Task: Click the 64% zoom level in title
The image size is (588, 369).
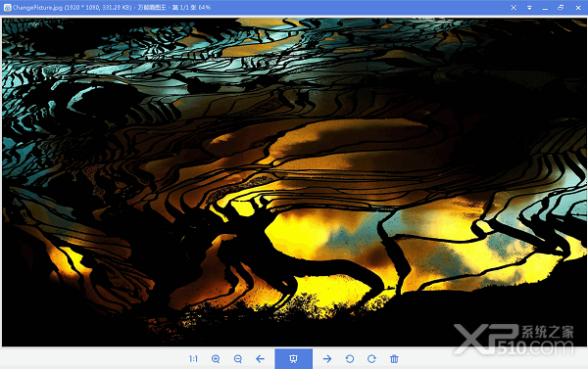Action: 205,8
